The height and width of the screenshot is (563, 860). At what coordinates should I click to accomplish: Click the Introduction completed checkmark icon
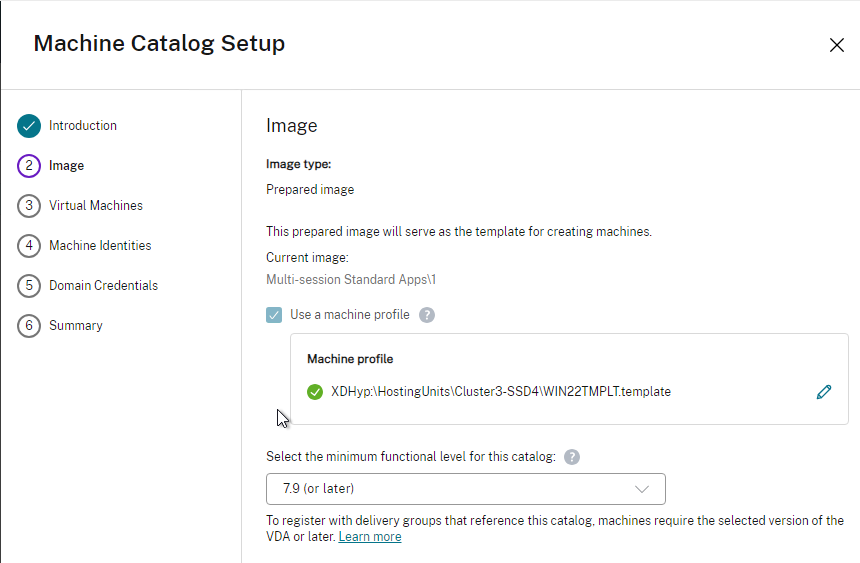coord(29,126)
